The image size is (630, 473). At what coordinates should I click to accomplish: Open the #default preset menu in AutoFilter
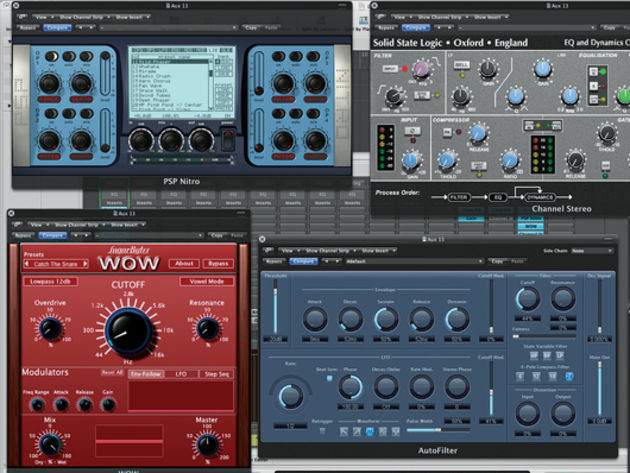(x=414, y=261)
